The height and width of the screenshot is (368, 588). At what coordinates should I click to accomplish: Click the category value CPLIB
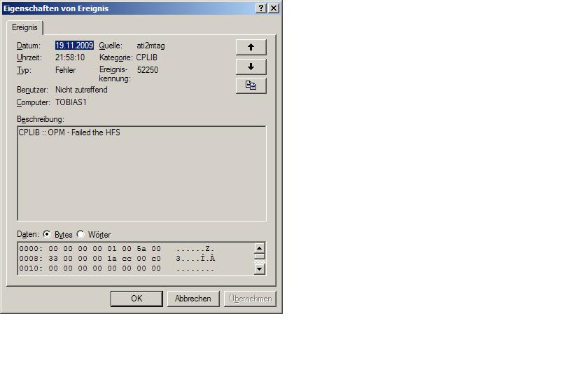[146, 57]
